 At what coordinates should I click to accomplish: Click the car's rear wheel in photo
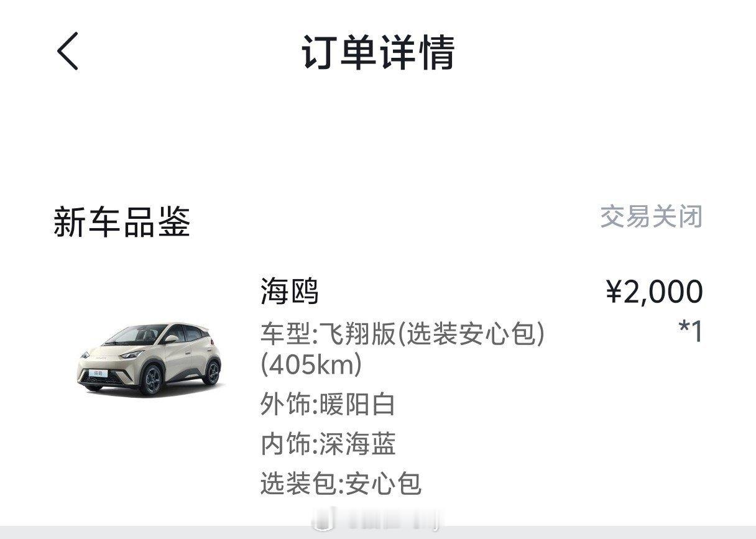click(x=212, y=372)
